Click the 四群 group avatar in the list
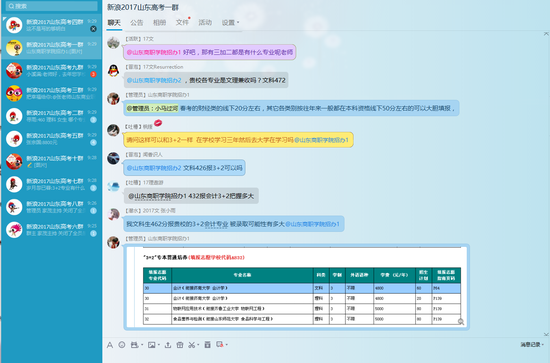 pos(14,25)
